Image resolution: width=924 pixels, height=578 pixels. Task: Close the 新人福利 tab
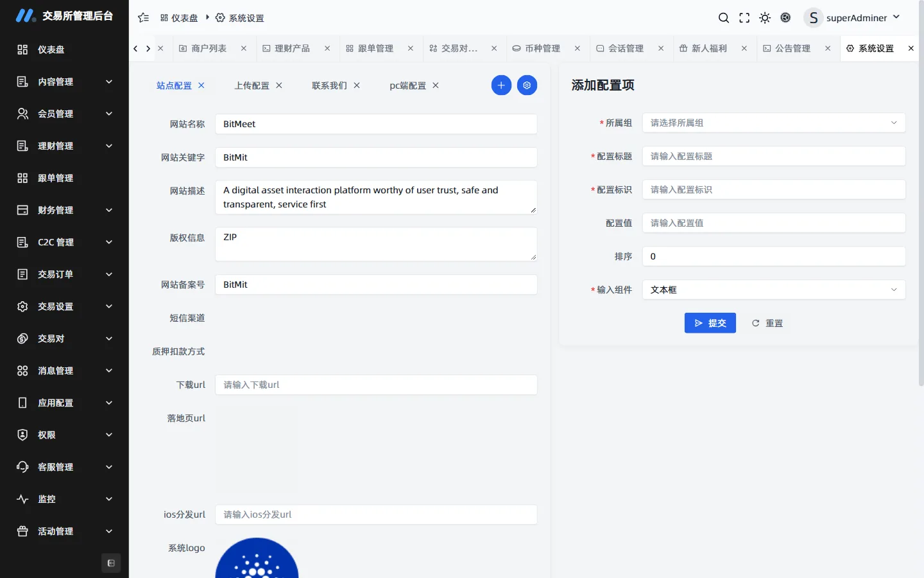tap(744, 48)
